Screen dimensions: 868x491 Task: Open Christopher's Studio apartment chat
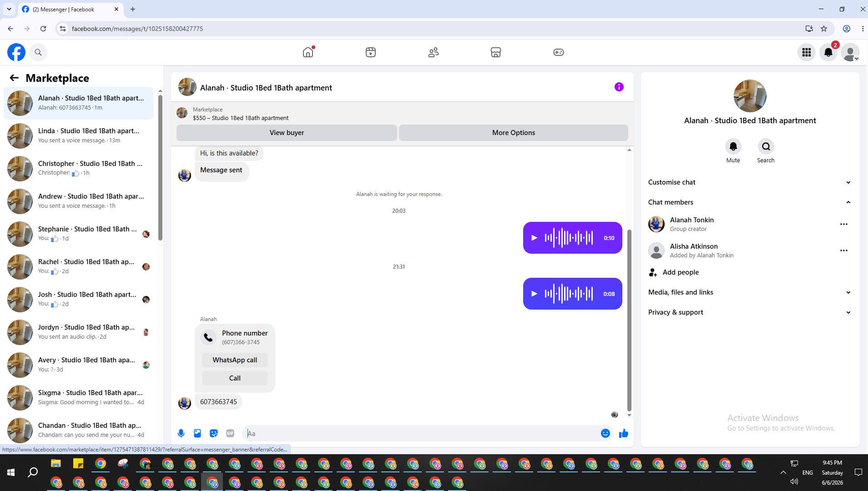coord(79,168)
